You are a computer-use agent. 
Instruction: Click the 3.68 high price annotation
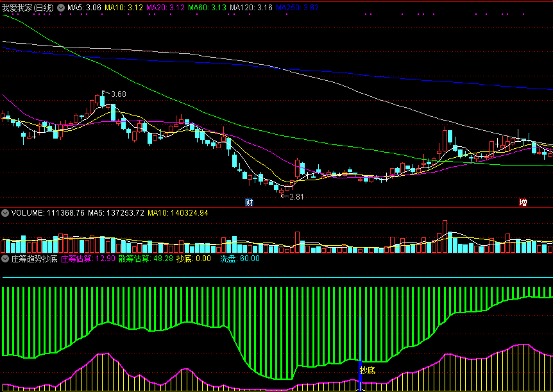[x=119, y=94]
